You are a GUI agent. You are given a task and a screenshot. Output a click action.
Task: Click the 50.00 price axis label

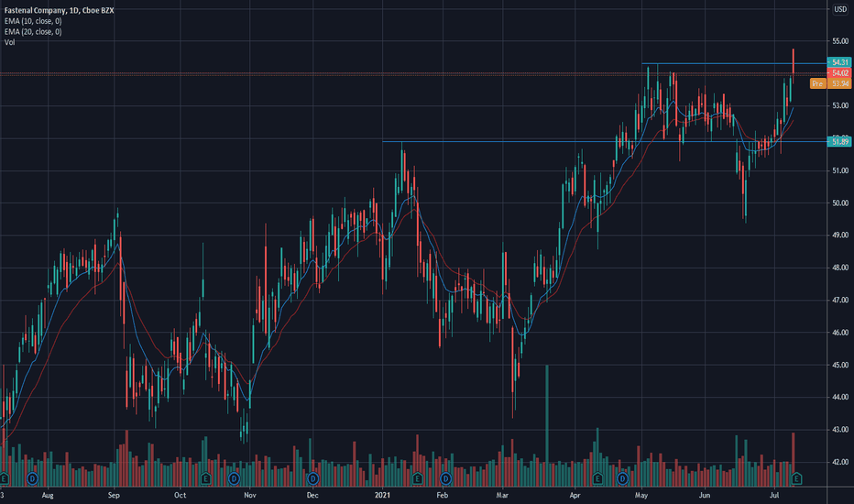coord(840,203)
